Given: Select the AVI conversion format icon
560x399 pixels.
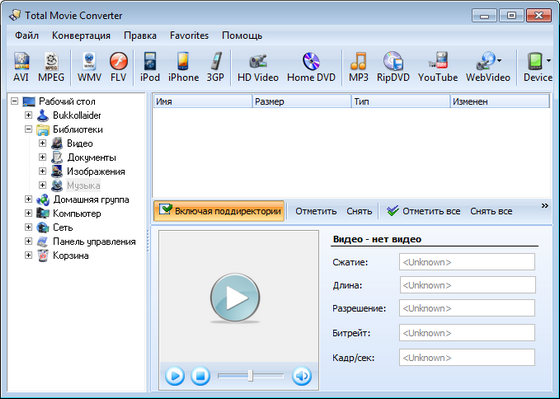Looking at the screenshot, I should 21,67.
